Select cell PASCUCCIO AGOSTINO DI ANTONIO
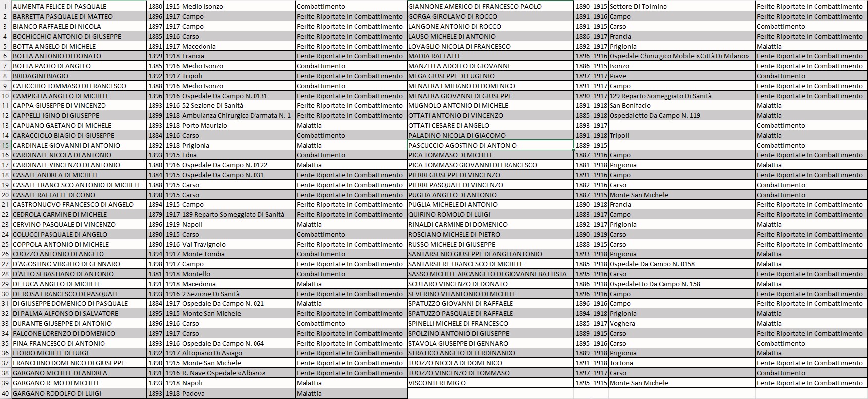 (x=490, y=145)
